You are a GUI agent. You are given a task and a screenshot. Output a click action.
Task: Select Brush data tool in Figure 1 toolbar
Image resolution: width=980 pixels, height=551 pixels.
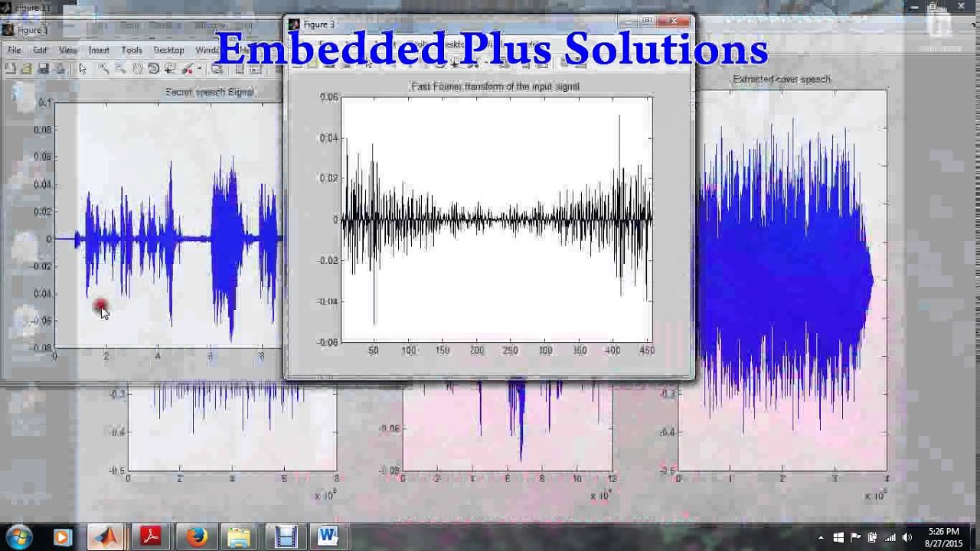(188, 68)
